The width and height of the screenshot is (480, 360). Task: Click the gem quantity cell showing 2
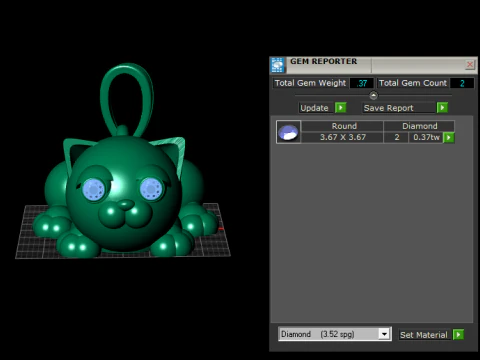[x=396, y=137]
